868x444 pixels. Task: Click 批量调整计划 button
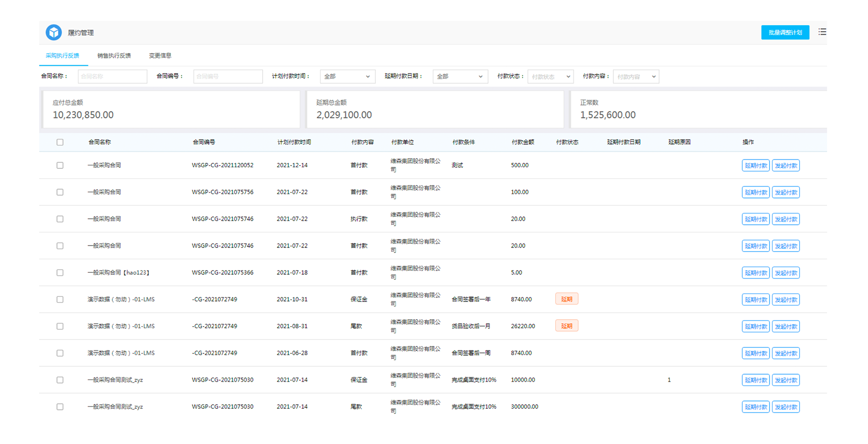click(x=785, y=32)
